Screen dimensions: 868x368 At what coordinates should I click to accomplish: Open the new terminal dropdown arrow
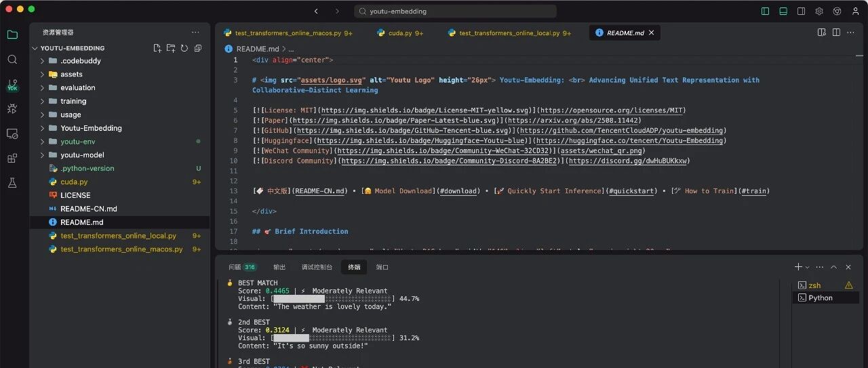[807, 268]
